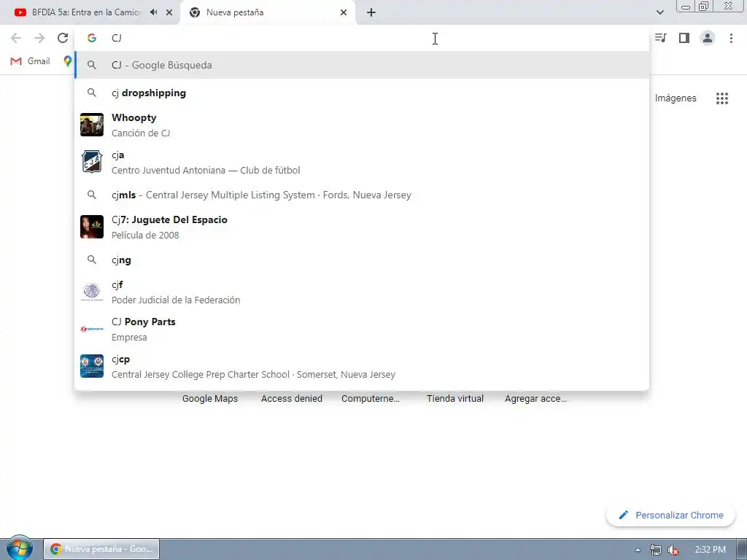Toggle the side panel icon

684,38
